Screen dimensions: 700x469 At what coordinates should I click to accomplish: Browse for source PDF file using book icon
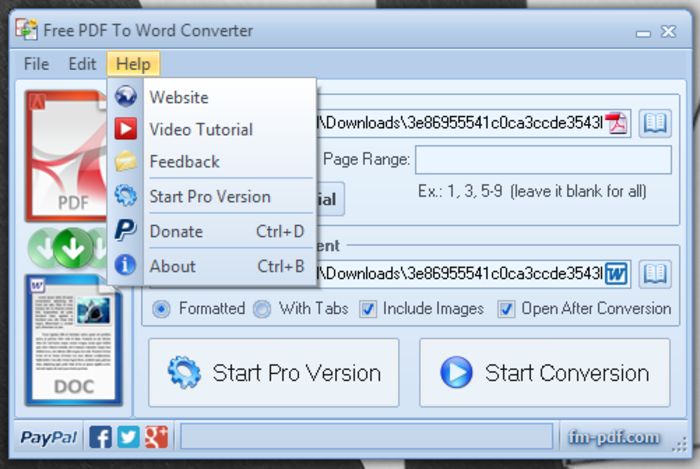click(x=655, y=123)
